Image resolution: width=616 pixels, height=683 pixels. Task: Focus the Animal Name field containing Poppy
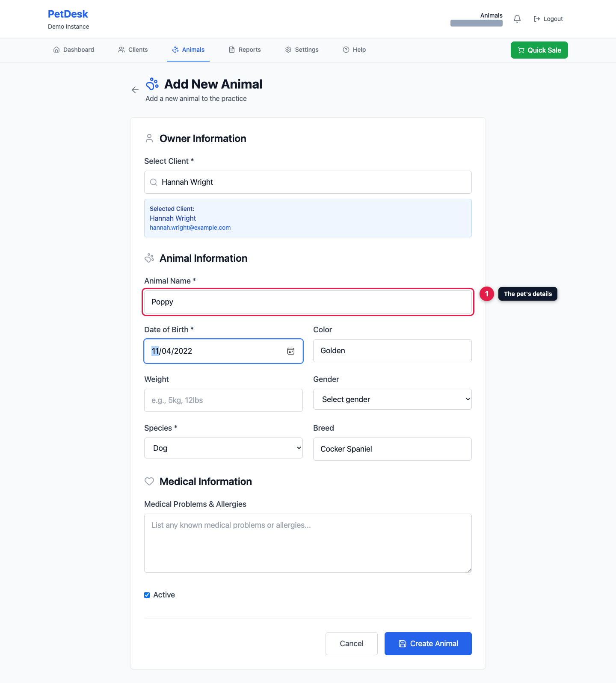coord(308,302)
